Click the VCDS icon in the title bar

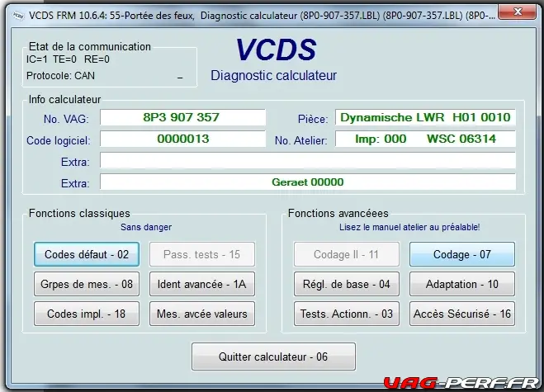[18, 16]
